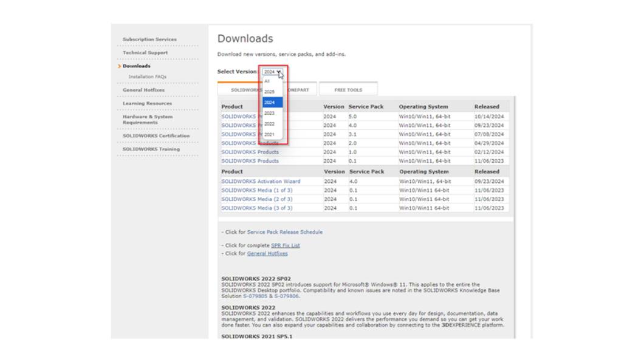Open SOLIDWORKS Media (3 of 3) link
644x362 pixels.
(x=257, y=208)
